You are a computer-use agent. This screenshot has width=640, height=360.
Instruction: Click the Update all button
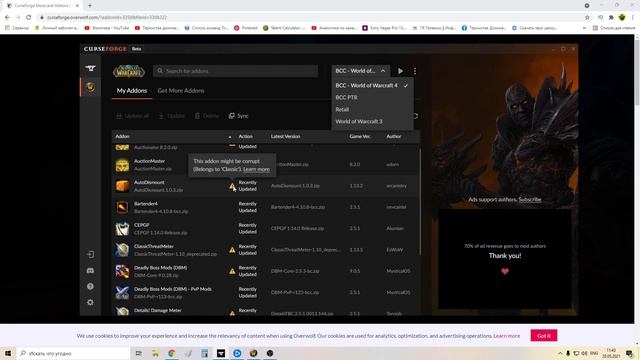click(132, 116)
